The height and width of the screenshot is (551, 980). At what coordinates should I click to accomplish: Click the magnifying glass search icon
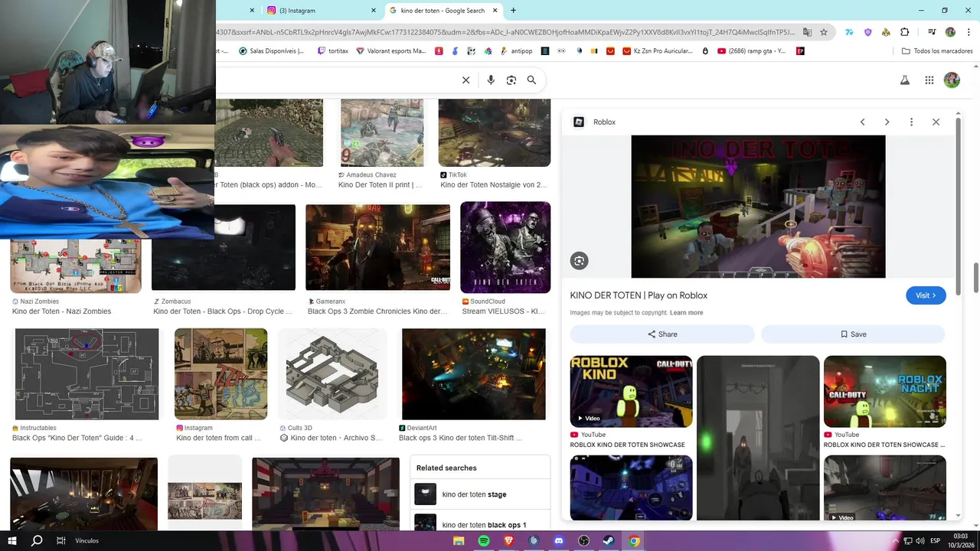tap(531, 80)
